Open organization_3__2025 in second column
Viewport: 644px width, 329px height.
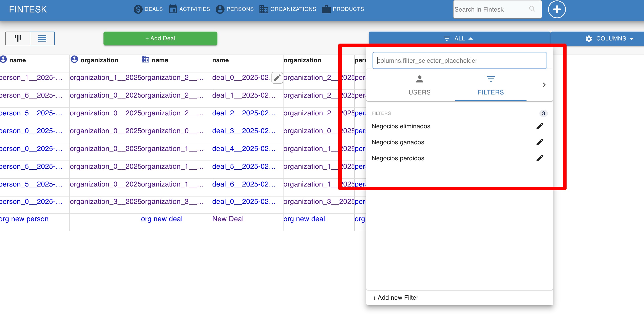tap(105, 202)
